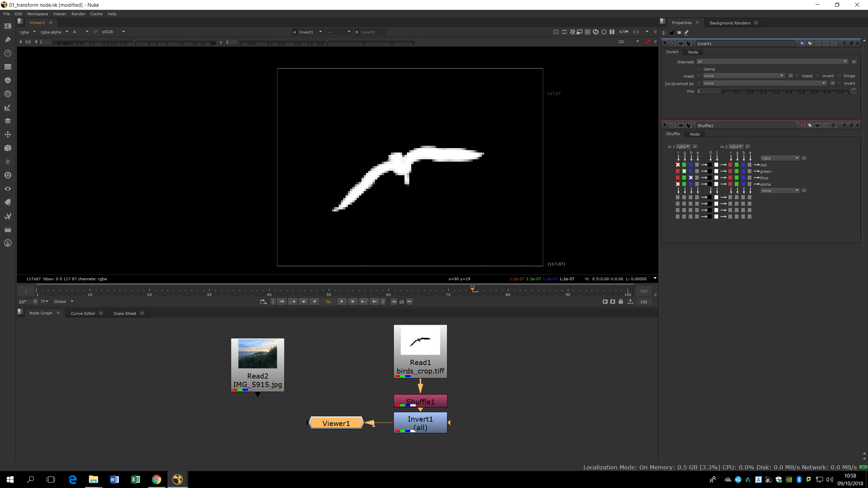Open the Draw nodes toolbar menu

[x=8, y=40]
